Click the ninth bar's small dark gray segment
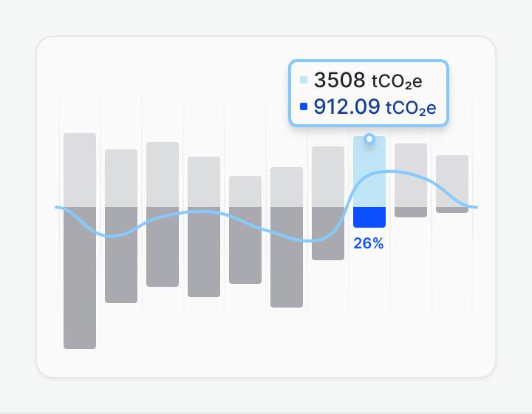This screenshot has height=414, width=532. (411, 212)
